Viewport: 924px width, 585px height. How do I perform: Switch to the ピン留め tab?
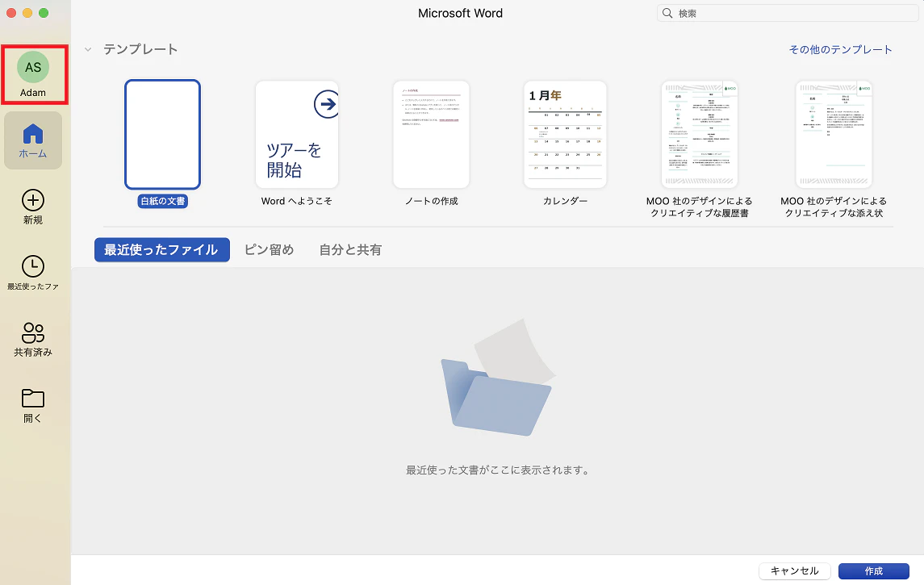(x=270, y=250)
